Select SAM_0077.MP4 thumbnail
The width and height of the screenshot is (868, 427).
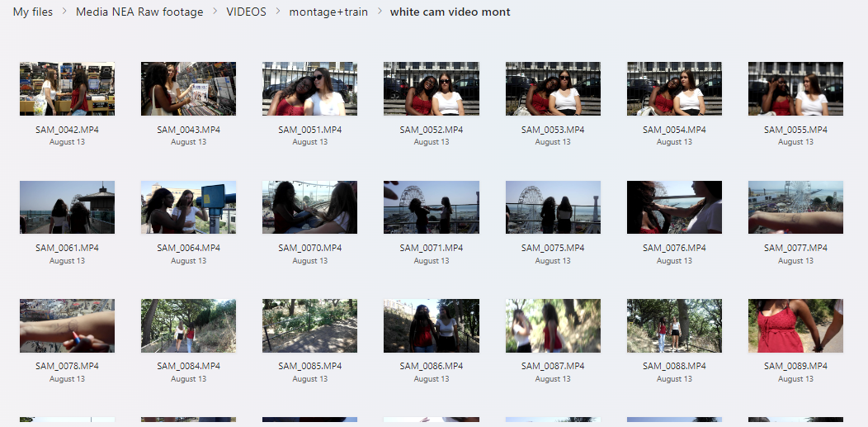[x=795, y=207]
